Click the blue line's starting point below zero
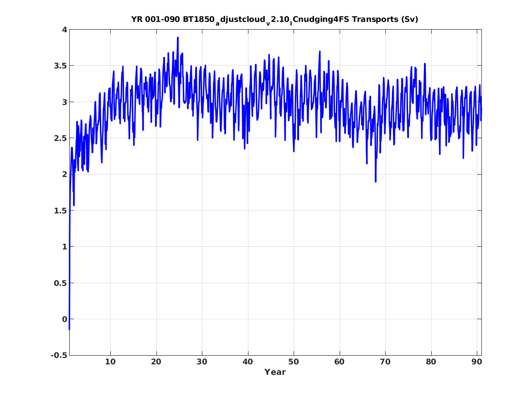Viewport: 532px width, 399px height. [x=70, y=329]
